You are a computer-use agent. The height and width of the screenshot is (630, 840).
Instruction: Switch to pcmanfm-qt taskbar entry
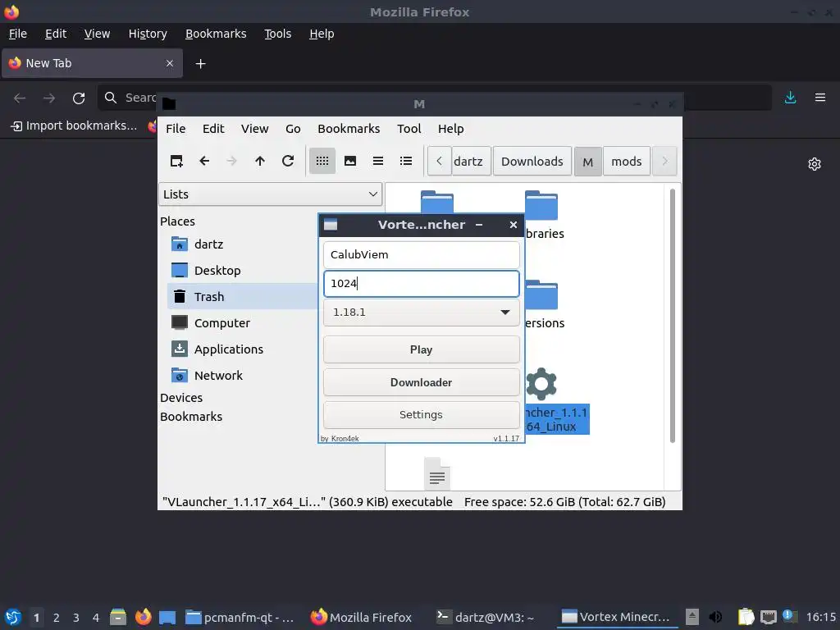pos(240,617)
